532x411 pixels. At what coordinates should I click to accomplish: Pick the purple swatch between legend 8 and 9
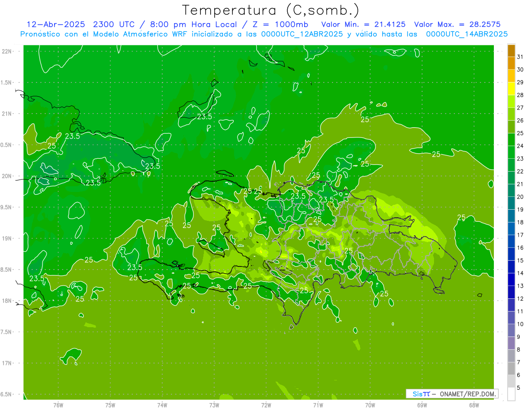tap(511, 343)
